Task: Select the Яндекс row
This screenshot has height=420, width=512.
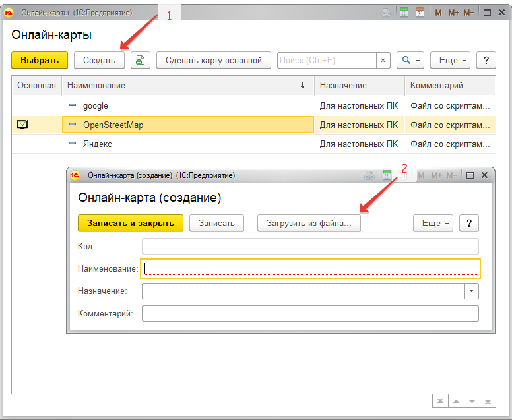Action: point(253,144)
